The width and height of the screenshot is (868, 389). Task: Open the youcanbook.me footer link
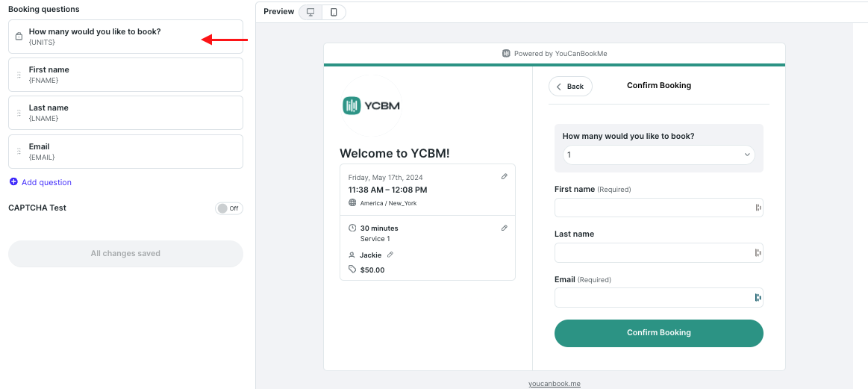[554, 384]
